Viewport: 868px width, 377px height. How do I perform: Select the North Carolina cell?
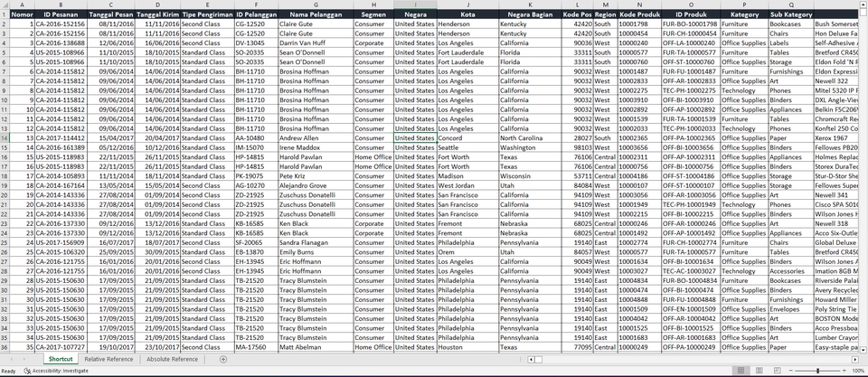pyautogui.click(x=531, y=137)
